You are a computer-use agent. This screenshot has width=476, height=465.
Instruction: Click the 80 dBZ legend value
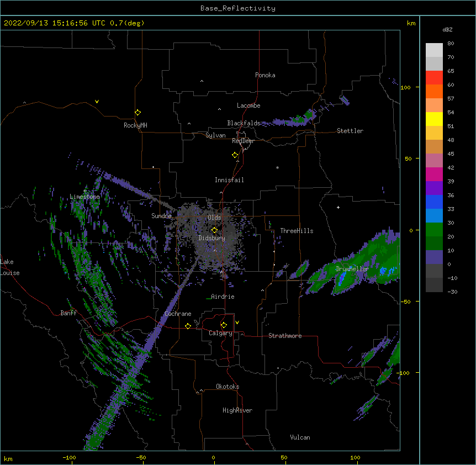point(451,44)
